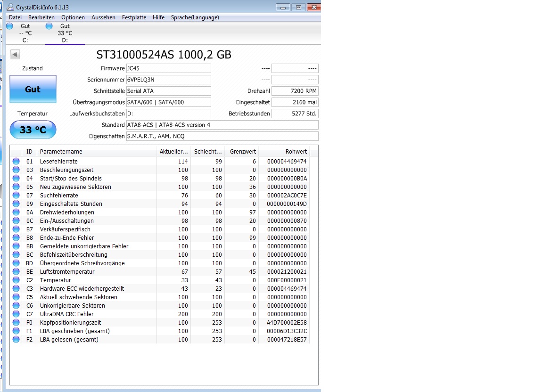
Task: Click status icon for Gemeldete unkorrigierbare Fehler
Action: pyautogui.click(x=16, y=246)
